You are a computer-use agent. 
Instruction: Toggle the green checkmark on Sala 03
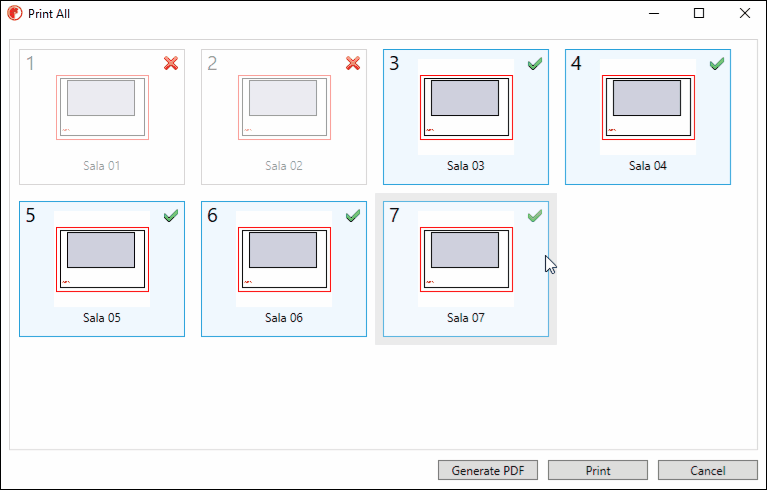pyautogui.click(x=535, y=64)
